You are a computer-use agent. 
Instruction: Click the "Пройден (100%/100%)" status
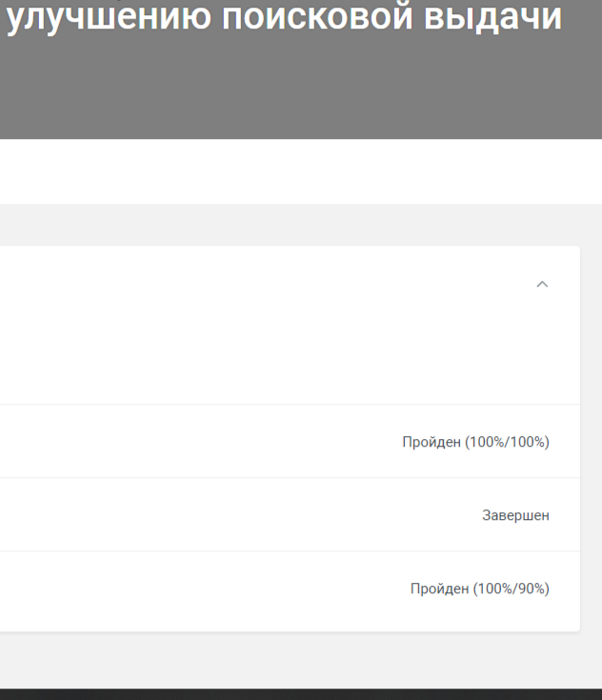pyautogui.click(x=475, y=442)
